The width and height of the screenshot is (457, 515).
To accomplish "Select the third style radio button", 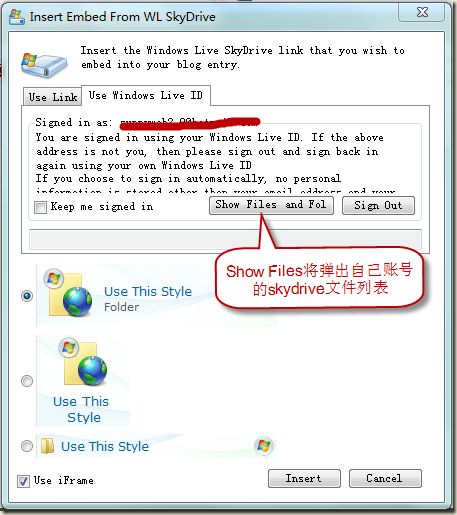I will point(27,446).
